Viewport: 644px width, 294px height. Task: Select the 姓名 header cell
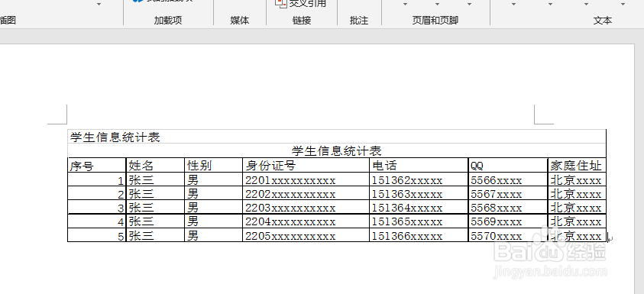click(x=155, y=165)
